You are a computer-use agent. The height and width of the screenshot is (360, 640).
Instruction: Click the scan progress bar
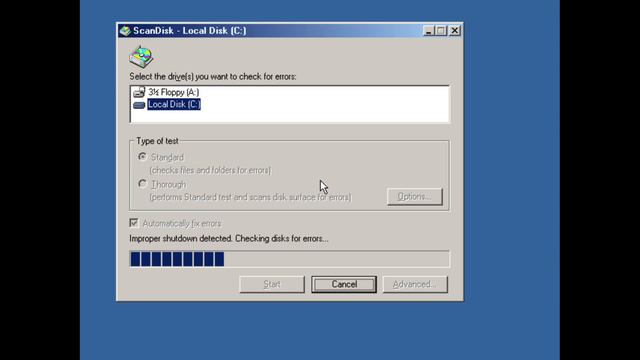click(289, 259)
